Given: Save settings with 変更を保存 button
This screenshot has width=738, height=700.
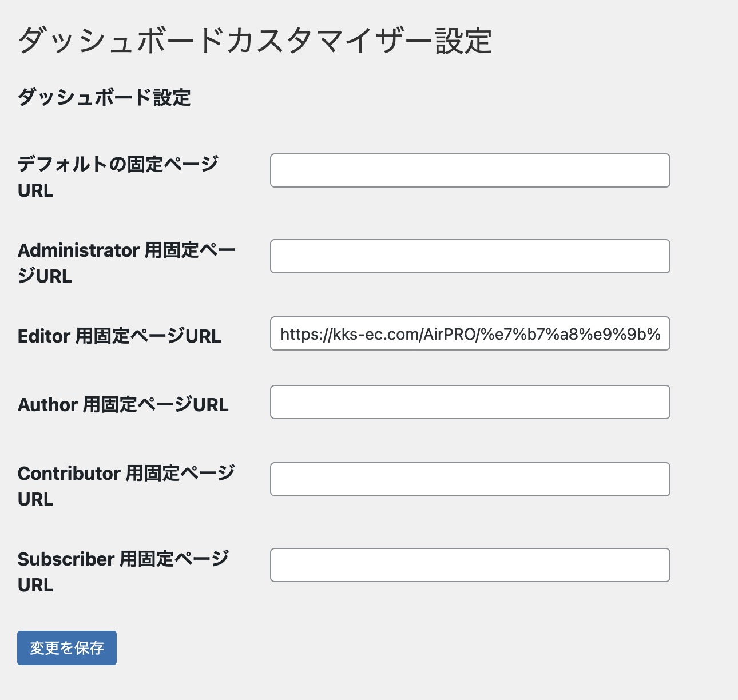Looking at the screenshot, I should [67, 648].
